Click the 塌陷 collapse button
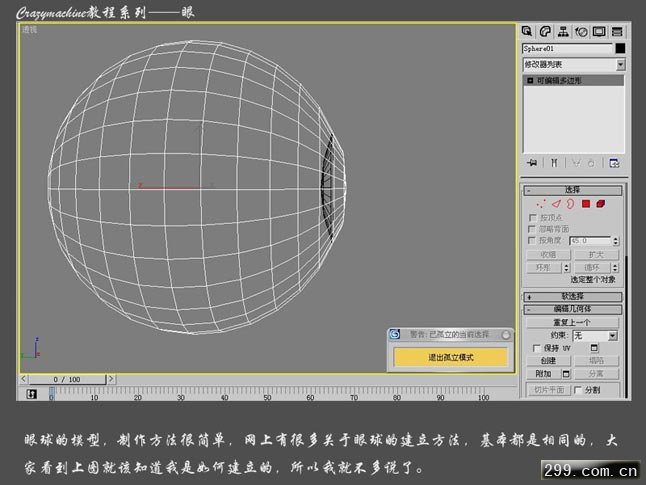This screenshot has width=646, height=485. coord(596,361)
